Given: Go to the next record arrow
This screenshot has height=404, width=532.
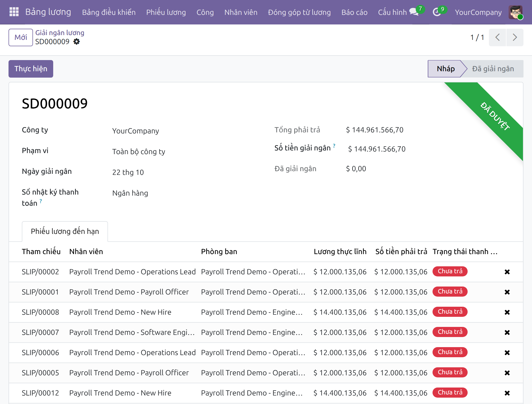Looking at the screenshot, I should tap(515, 37).
